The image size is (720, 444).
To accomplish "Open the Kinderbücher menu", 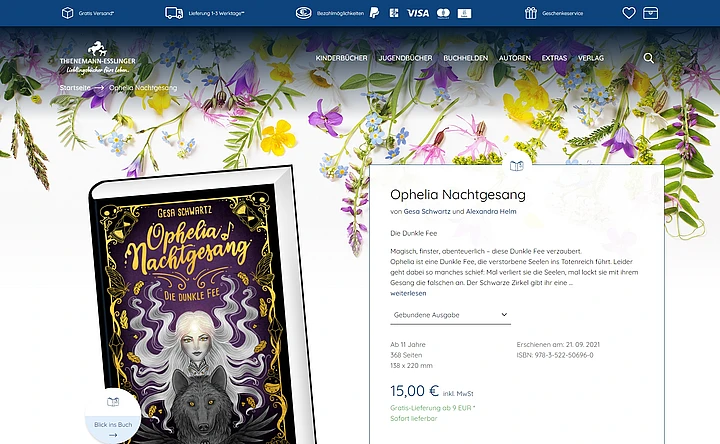I will (341, 58).
